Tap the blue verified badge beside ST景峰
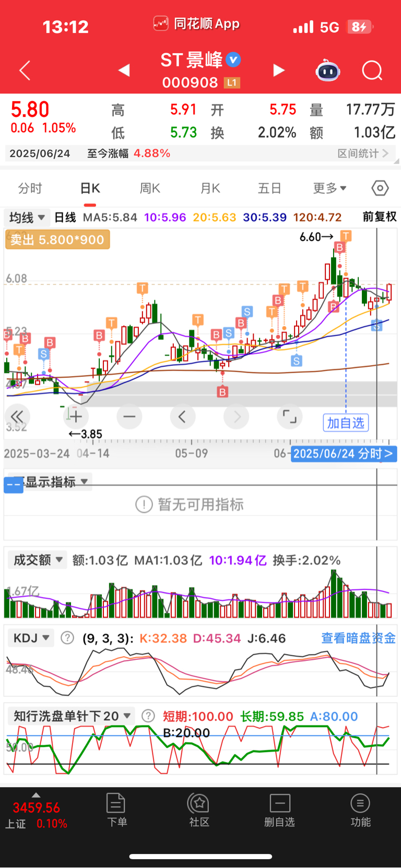This screenshot has height=868, width=401. click(233, 60)
